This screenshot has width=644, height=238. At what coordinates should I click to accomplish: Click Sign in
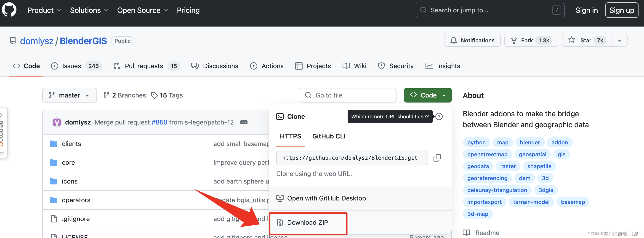[586, 10]
